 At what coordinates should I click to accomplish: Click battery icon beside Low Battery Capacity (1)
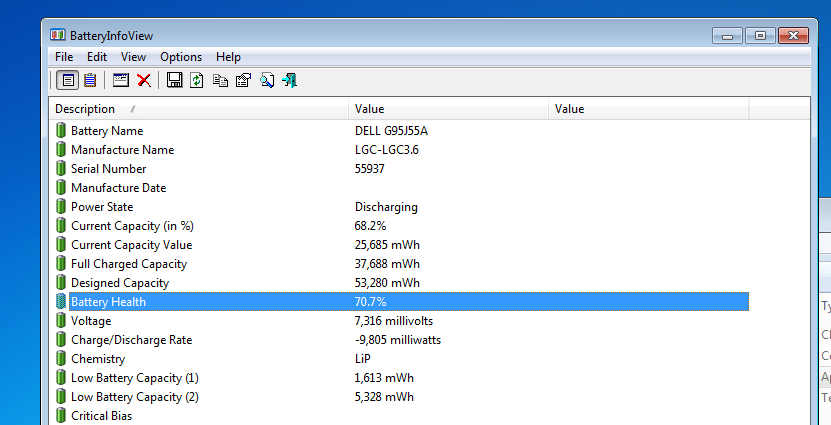[x=61, y=378]
